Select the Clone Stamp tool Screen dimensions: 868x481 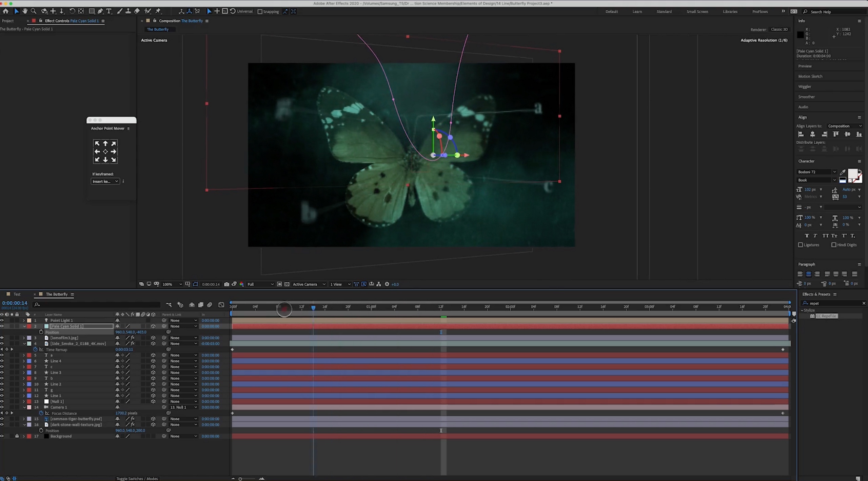pyautogui.click(x=129, y=11)
